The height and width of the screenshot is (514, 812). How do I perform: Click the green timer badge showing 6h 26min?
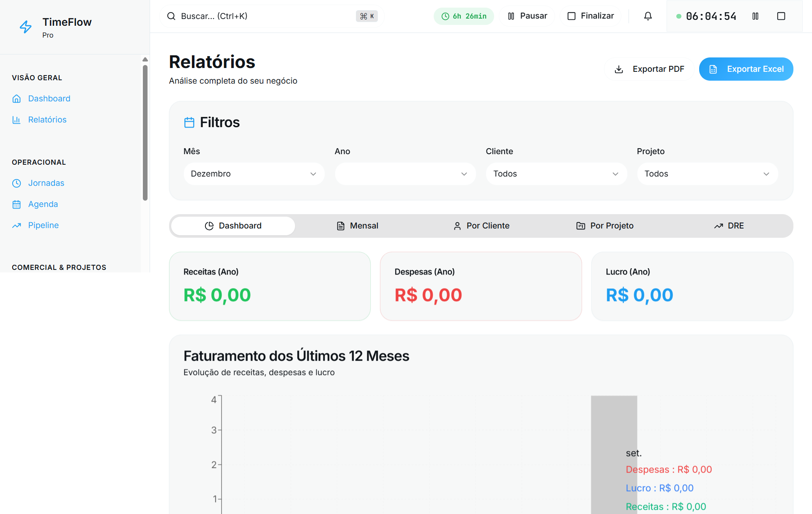click(464, 16)
